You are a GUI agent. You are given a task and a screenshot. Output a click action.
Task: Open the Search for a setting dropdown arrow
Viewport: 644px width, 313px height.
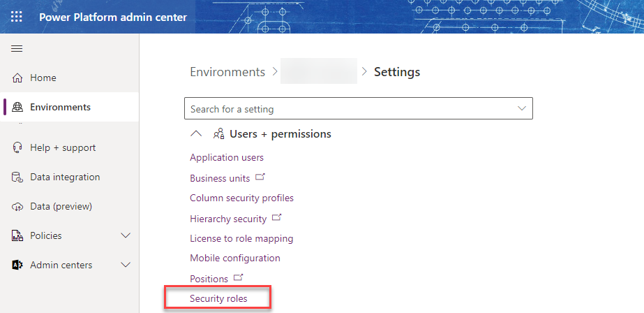(522, 108)
